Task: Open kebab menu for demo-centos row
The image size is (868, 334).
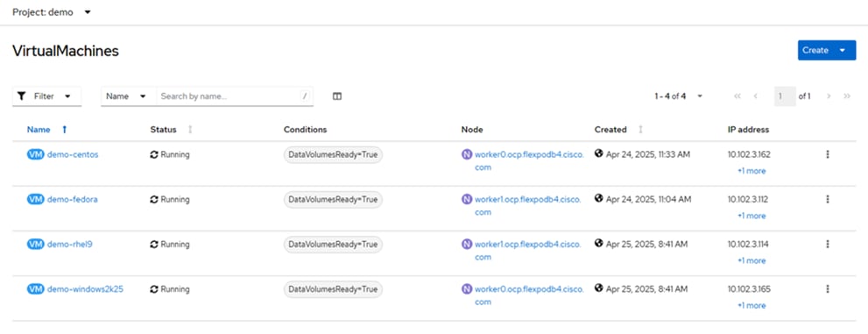Action: pyautogui.click(x=828, y=154)
